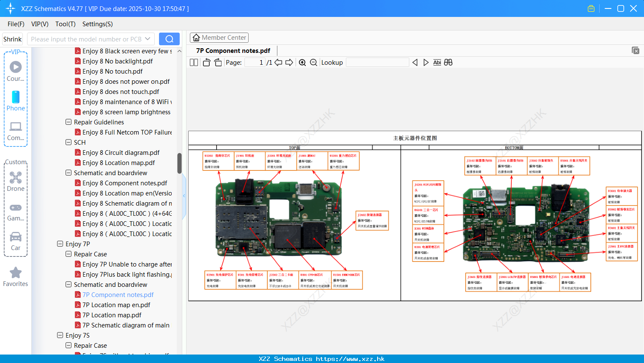Image resolution: width=644 pixels, height=363 pixels.
Task: Select the 7P Component notes.pdf tab
Action: point(233,51)
